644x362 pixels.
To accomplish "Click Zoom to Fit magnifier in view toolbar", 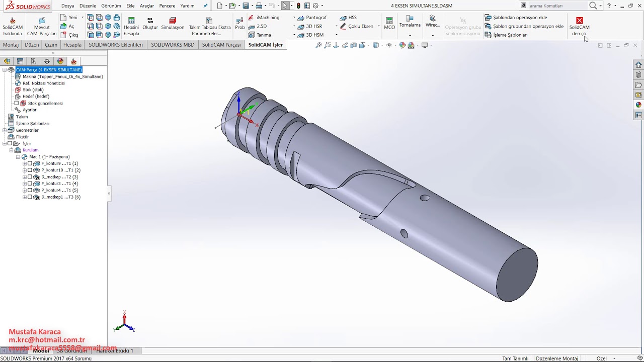I will 318,45.
